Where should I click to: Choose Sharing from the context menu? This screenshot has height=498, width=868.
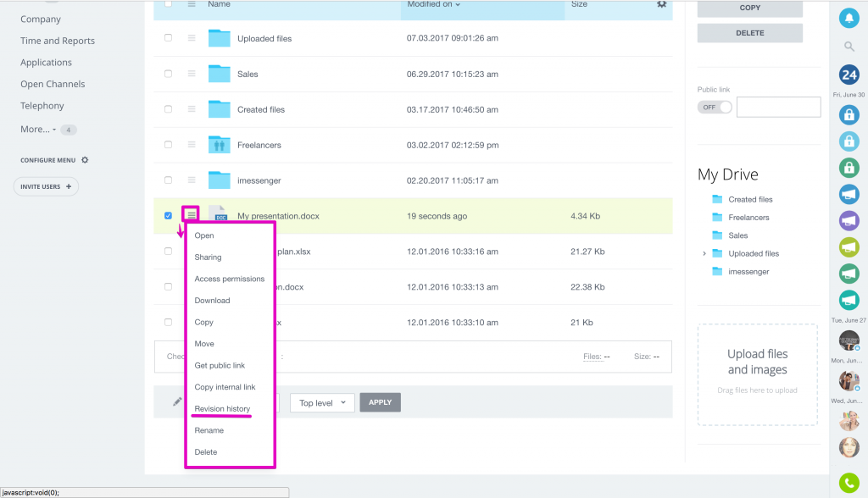[209, 257]
